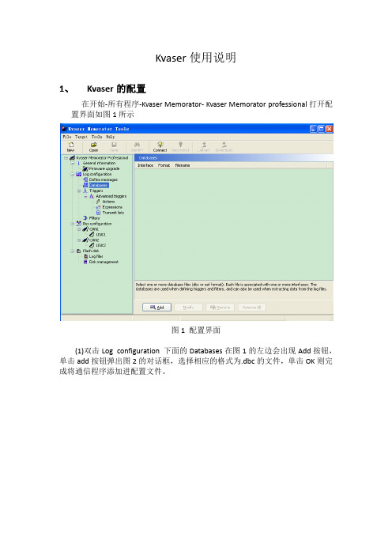Open the Help menu
The image size is (392, 555).
(x=110, y=137)
